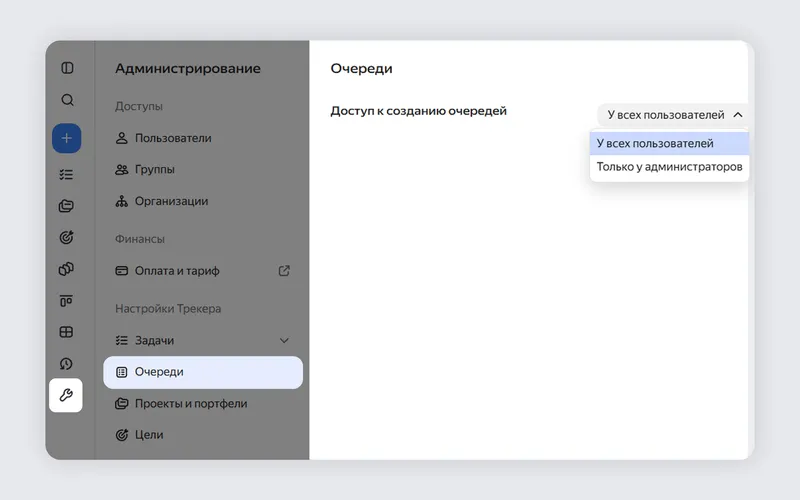
Task: Toggle the sidebar panel icon
Action: 67,68
